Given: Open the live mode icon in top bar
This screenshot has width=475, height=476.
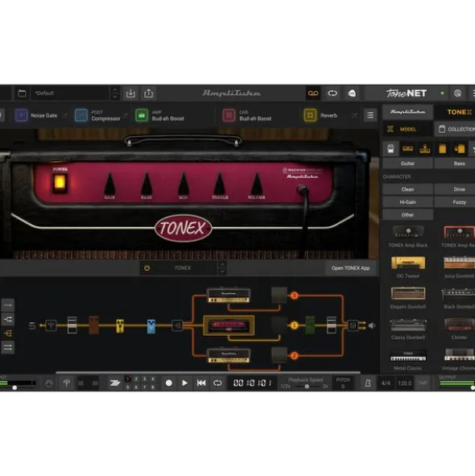Looking at the screenshot, I should [352, 93].
